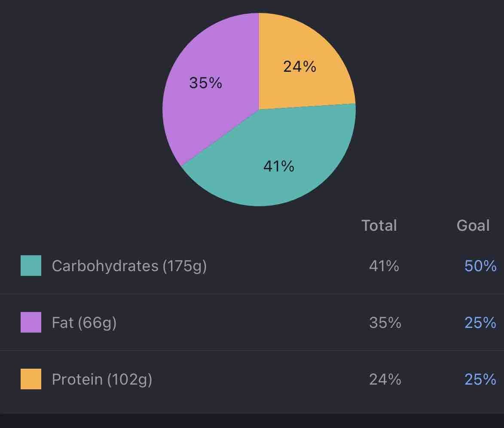The height and width of the screenshot is (428, 504).
Task: Click the 41% total for Carbohydrates
Action: 384,266
